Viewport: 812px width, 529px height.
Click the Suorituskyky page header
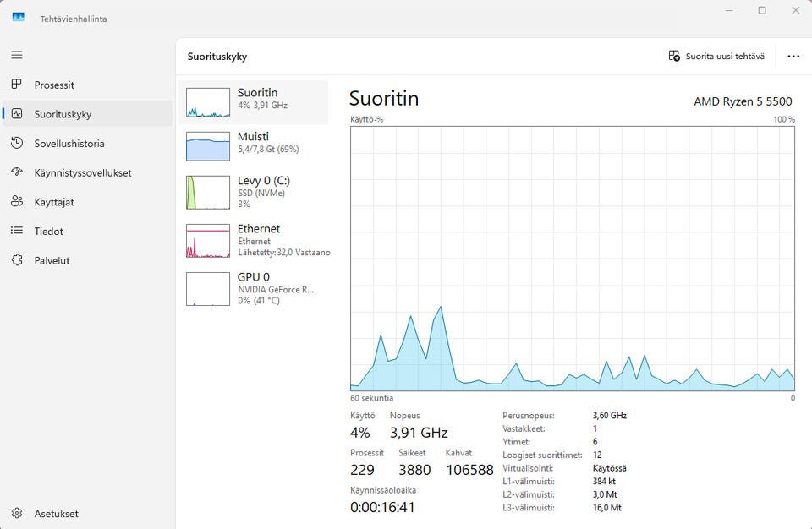point(217,57)
